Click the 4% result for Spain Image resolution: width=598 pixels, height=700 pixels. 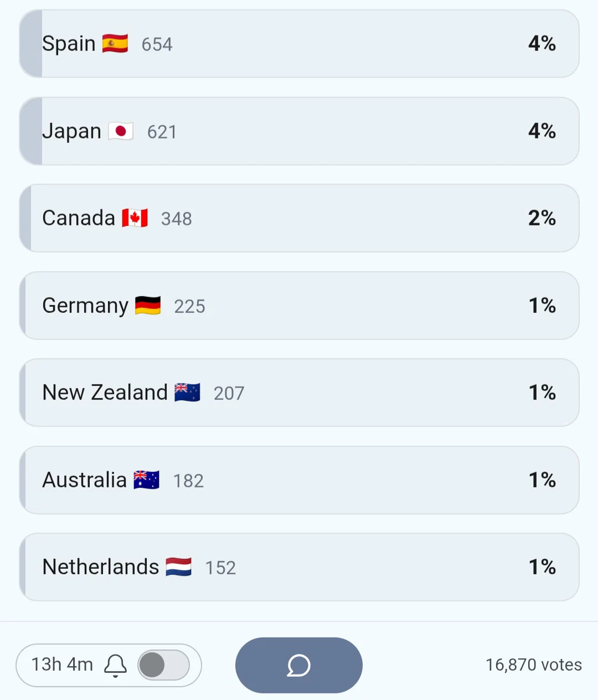tap(542, 44)
